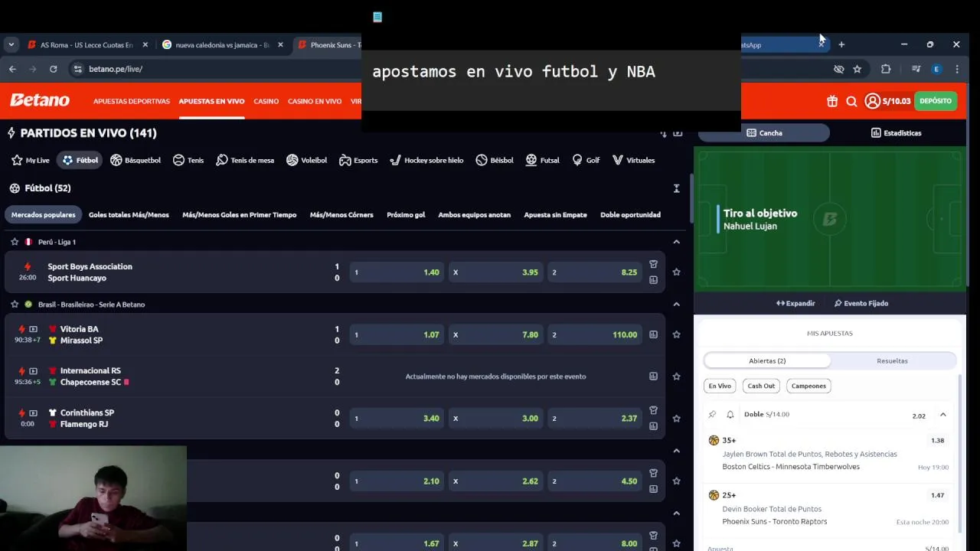The width and height of the screenshot is (980, 551).
Task: Collapse the league section above the 1.67 odds row
Action: pyautogui.click(x=676, y=514)
